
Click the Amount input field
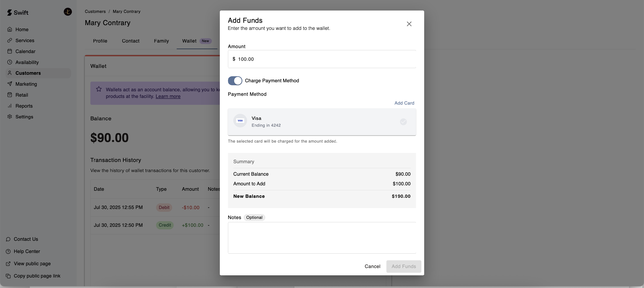pos(322,59)
